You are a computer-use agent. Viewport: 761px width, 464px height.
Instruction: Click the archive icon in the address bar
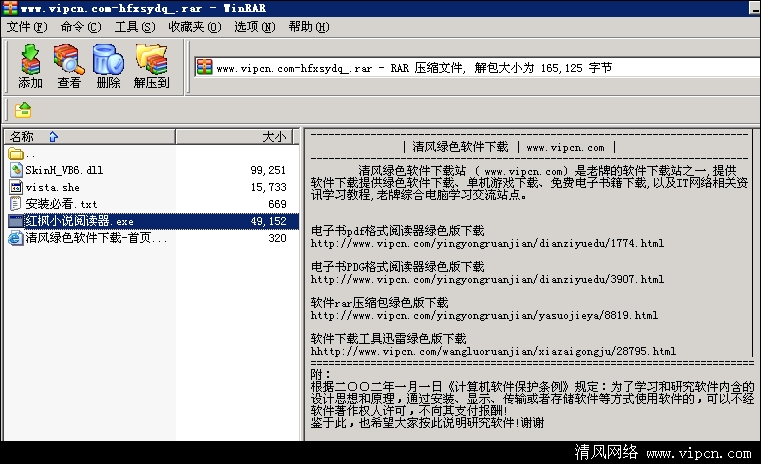[x=205, y=67]
